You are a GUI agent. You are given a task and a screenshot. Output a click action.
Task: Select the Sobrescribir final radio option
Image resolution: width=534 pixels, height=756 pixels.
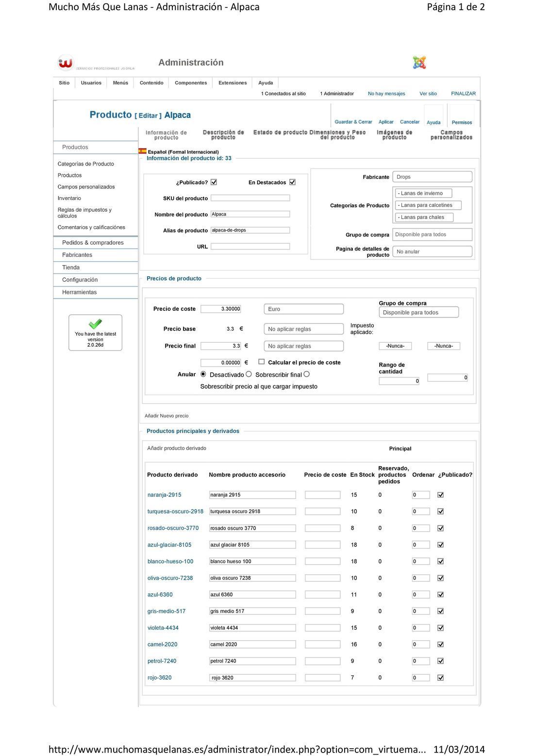249,374
